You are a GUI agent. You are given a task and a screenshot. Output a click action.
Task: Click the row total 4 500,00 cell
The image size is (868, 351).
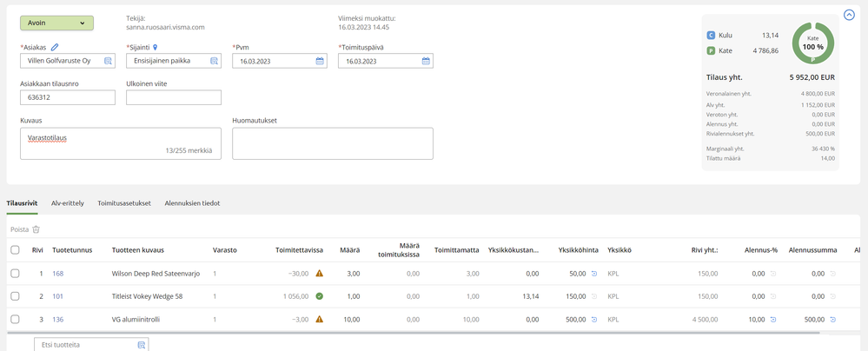(706, 319)
